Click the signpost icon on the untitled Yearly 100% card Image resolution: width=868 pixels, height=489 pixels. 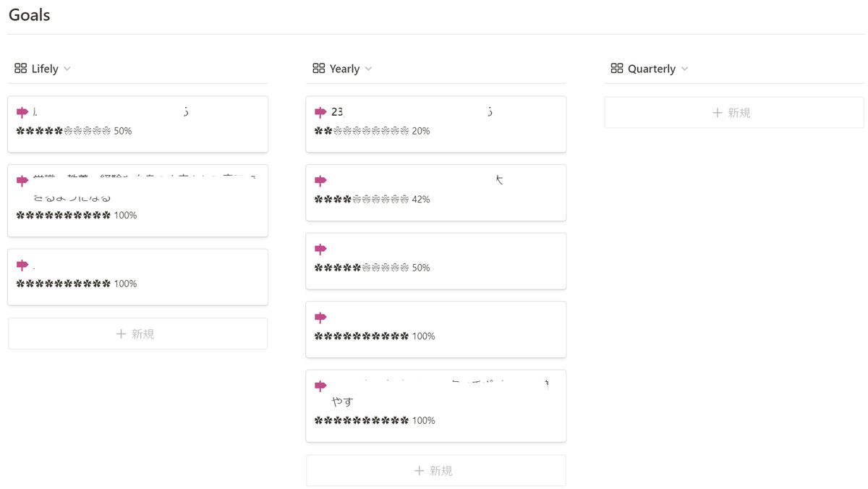click(x=320, y=318)
